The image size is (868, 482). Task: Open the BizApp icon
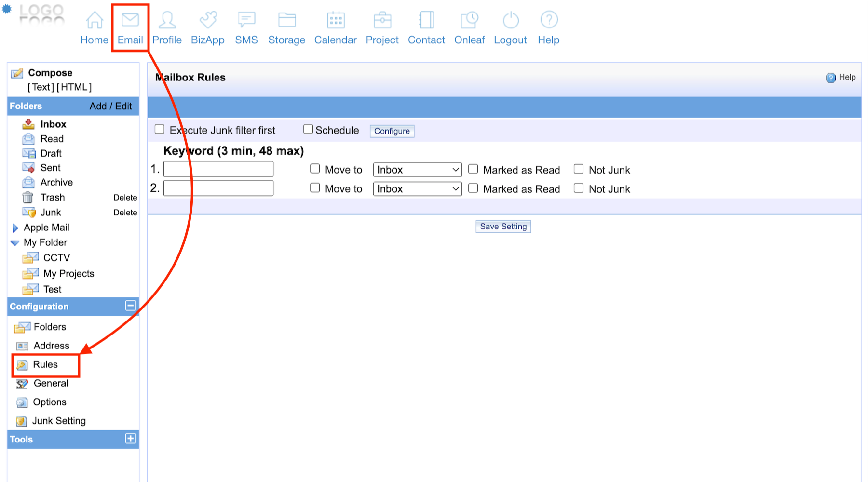[x=208, y=20]
